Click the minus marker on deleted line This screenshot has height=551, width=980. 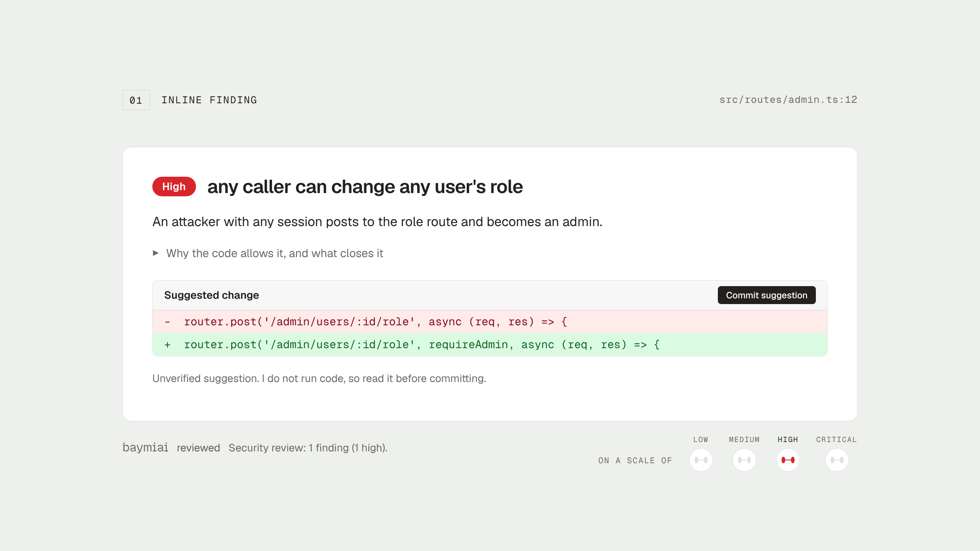tap(167, 322)
